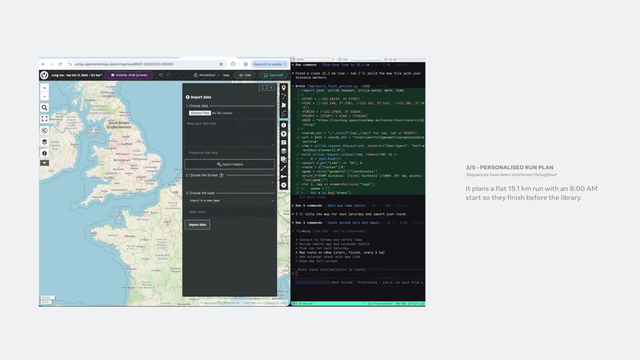Open the Import in a new layer dropdown
Image resolution: width=640 pixels, height=360 pixels.
pos(230,200)
